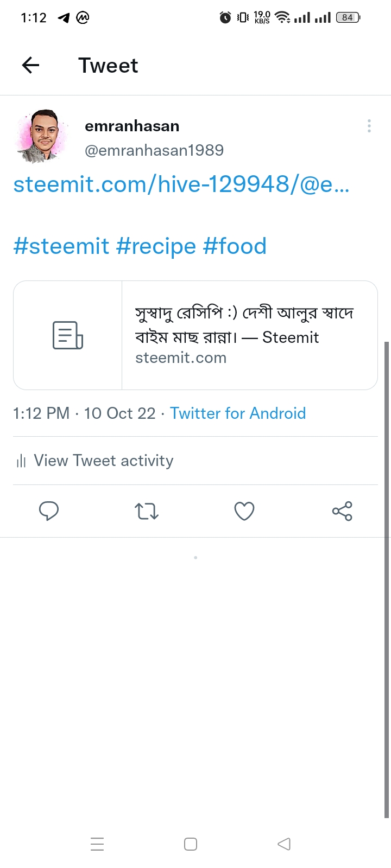Open View Tweet activity
Image resolution: width=391 pixels, height=868 pixels.
tap(103, 461)
